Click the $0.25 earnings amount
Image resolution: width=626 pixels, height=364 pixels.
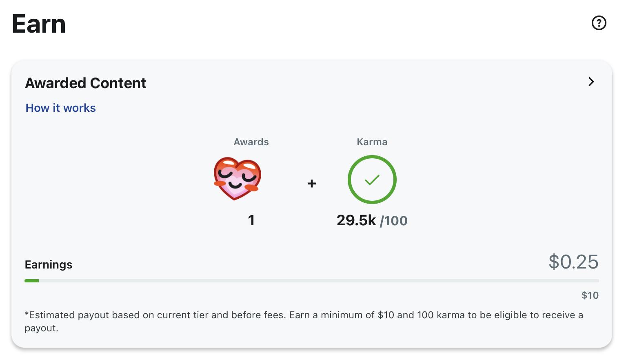tap(573, 262)
